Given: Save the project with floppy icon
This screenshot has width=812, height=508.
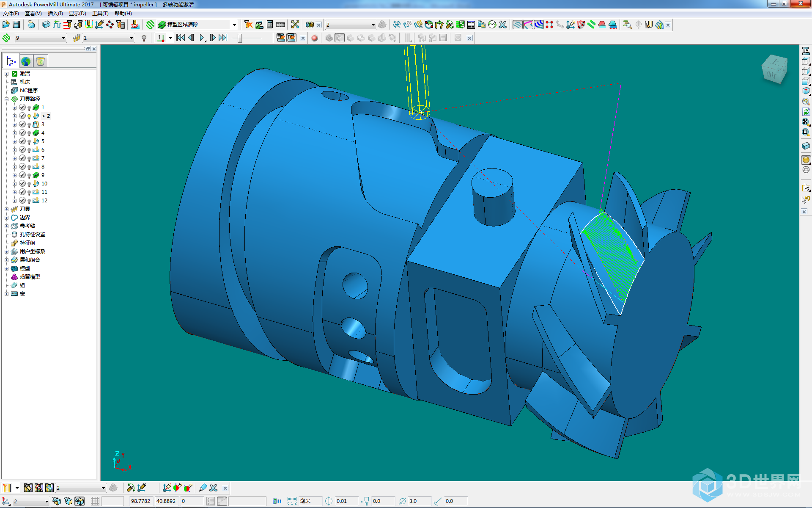Looking at the screenshot, I should pyautogui.click(x=16, y=25).
